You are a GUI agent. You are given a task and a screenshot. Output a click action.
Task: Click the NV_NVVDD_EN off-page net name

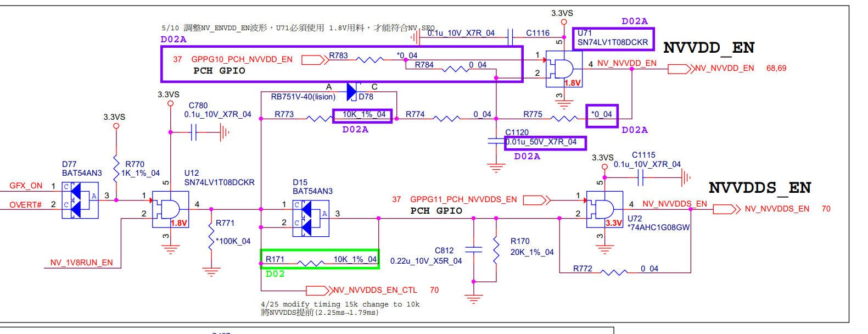point(724,68)
